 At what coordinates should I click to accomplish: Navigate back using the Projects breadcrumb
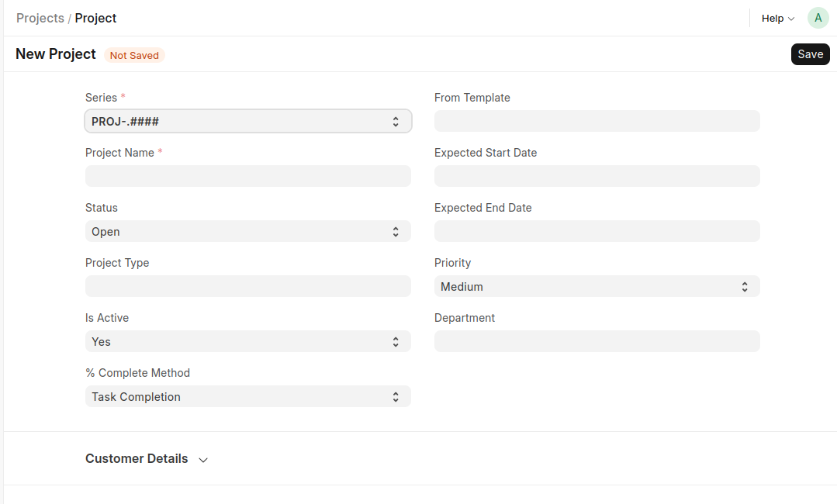[40, 18]
